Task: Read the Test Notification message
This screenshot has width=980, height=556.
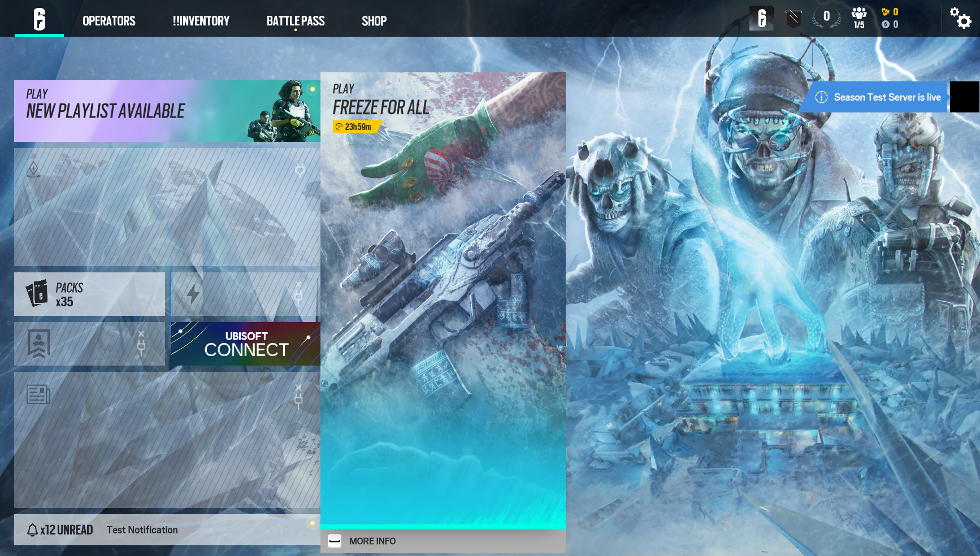Action: 142,530
